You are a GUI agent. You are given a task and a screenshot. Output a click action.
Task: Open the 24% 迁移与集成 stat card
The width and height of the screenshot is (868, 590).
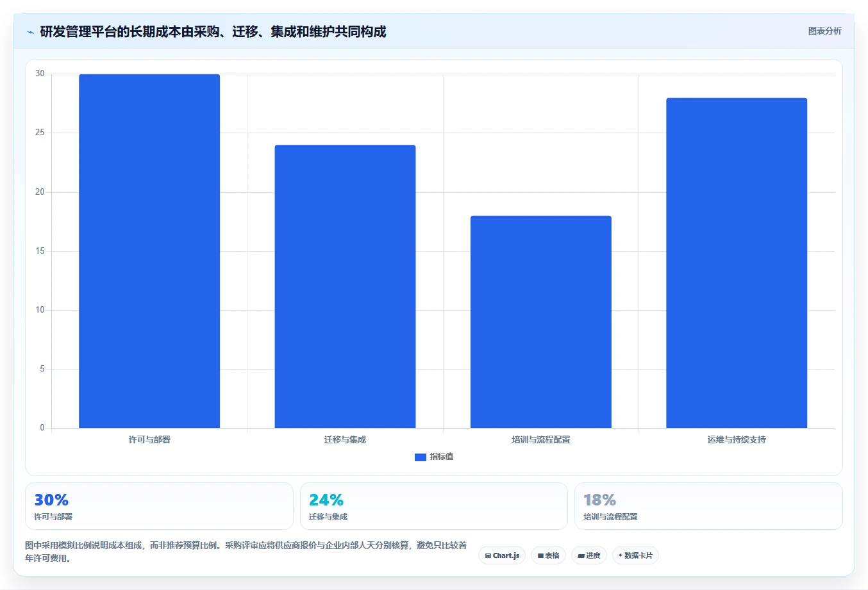[434, 506]
